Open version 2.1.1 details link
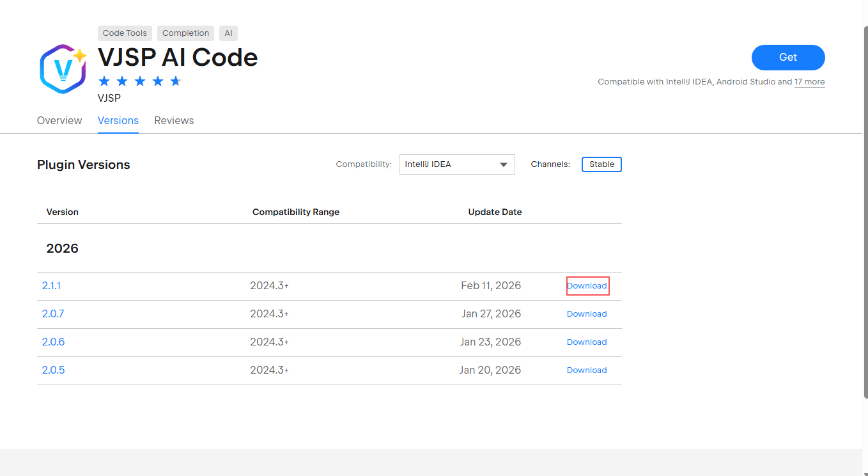868x476 pixels. click(x=51, y=286)
